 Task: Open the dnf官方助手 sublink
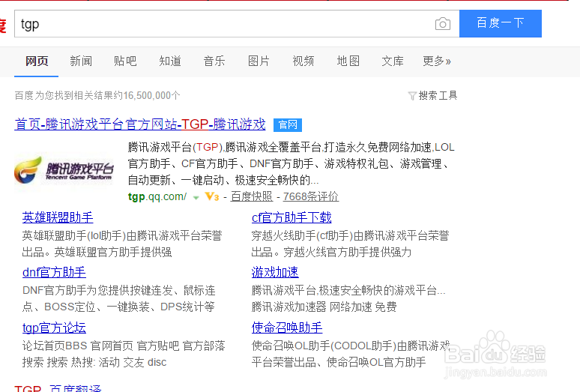(54, 273)
